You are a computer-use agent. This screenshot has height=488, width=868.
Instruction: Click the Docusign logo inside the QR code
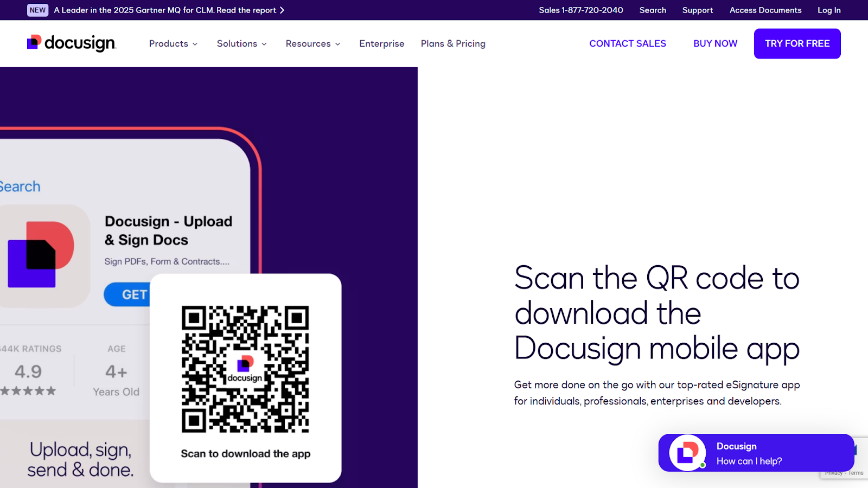pyautogui.click(x=245, y=364)
